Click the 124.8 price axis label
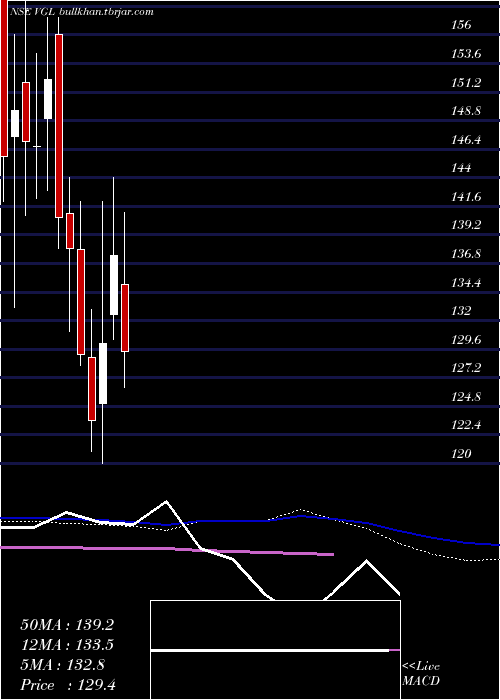The width and height of the screenshot is (500, 700). (467, 396)
